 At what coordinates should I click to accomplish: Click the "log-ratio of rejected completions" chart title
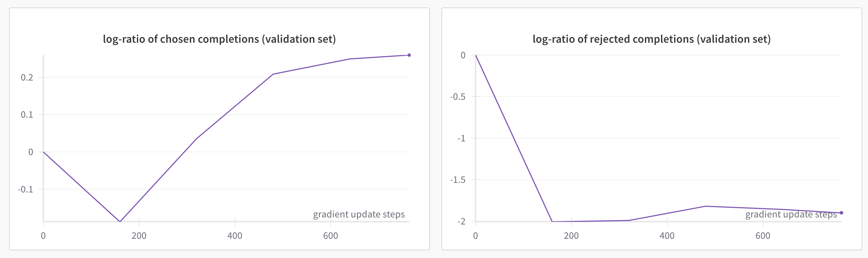(x=651, y=39)
